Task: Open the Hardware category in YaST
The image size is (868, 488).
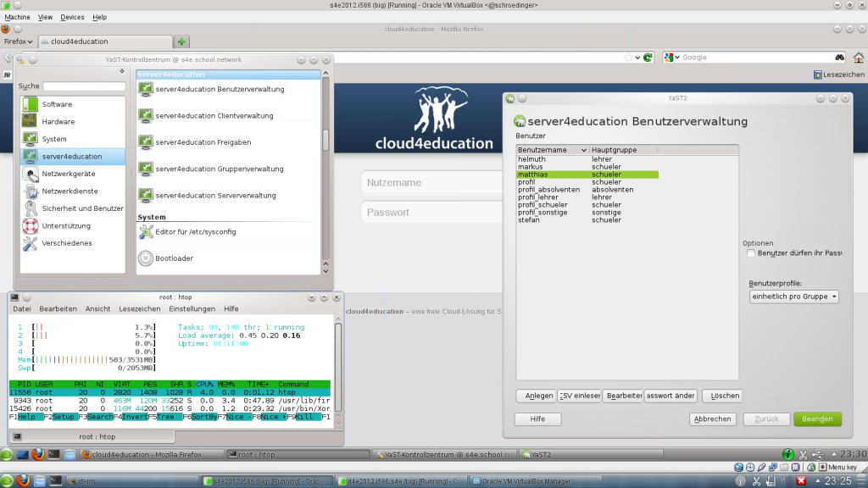Action: tap(73, 122)
